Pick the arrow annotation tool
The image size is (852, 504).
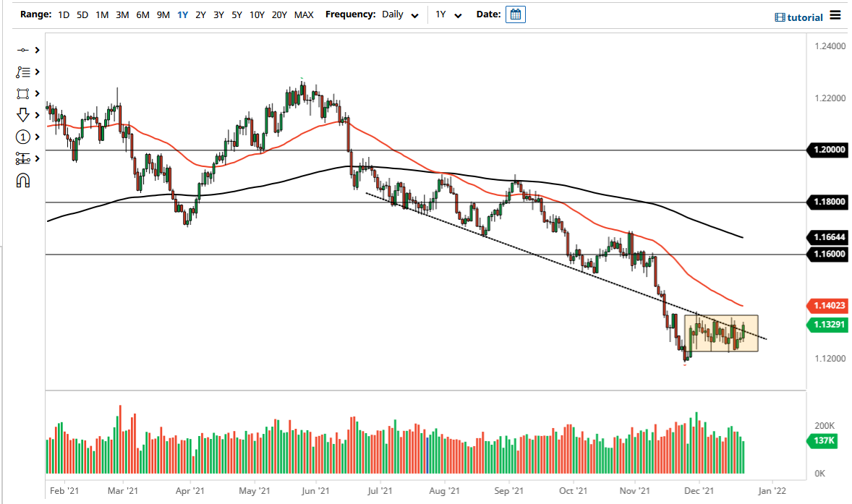tap(22, 115)
